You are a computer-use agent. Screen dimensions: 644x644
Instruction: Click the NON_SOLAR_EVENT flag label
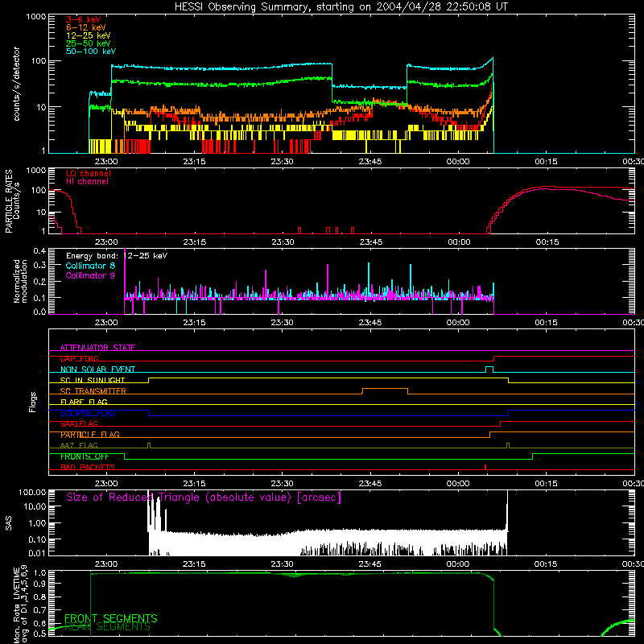[x=97, y=369]
